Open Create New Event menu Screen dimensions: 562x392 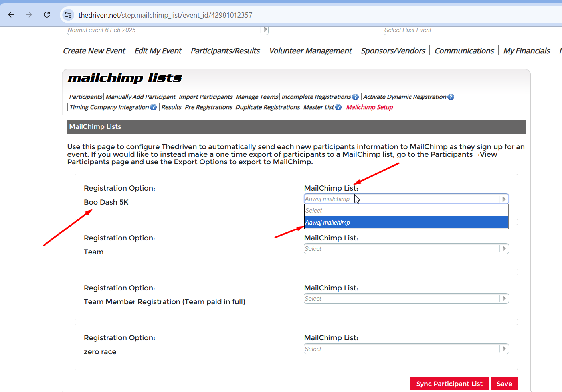[x=94, y=51]
